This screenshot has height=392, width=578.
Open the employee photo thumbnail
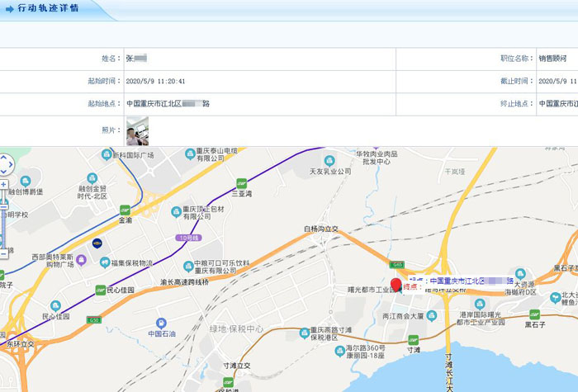click(137, 130)
